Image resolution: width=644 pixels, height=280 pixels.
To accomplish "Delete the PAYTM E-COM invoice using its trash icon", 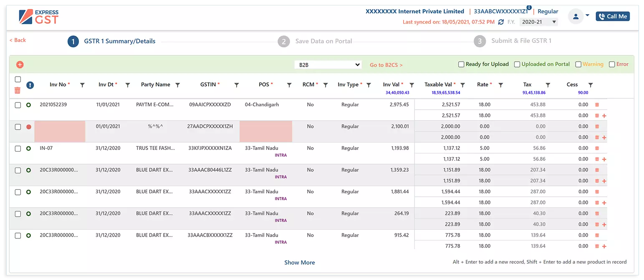I will [597, 105].
